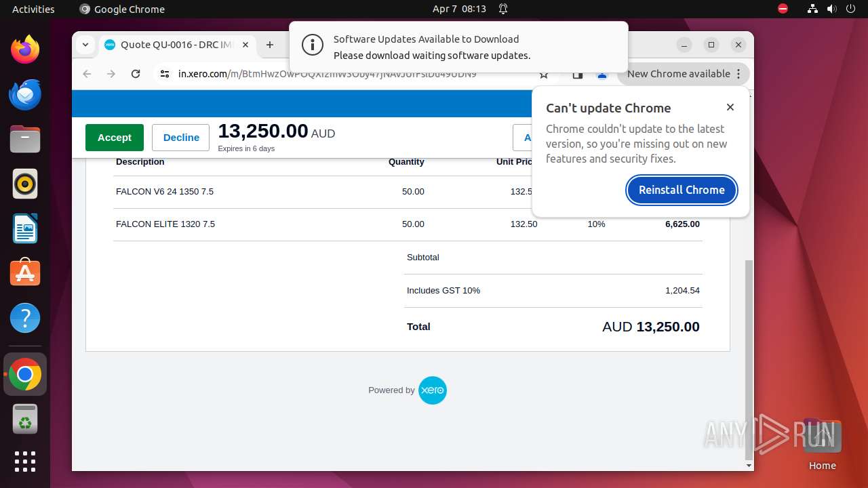Select the Subtotal label
This screenshot has height=488, width=868.
click(423, 258)
